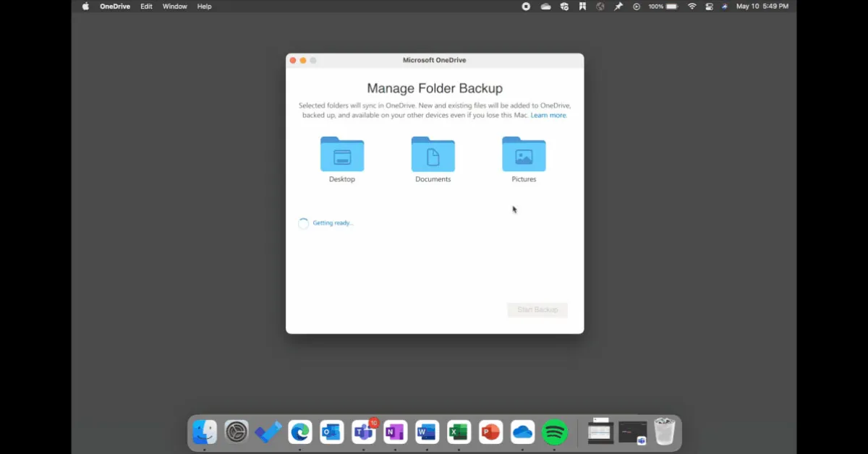The image size is (868, 454).
Task: Open Microsoft Word from the Dock
Action: pos(427,432)
